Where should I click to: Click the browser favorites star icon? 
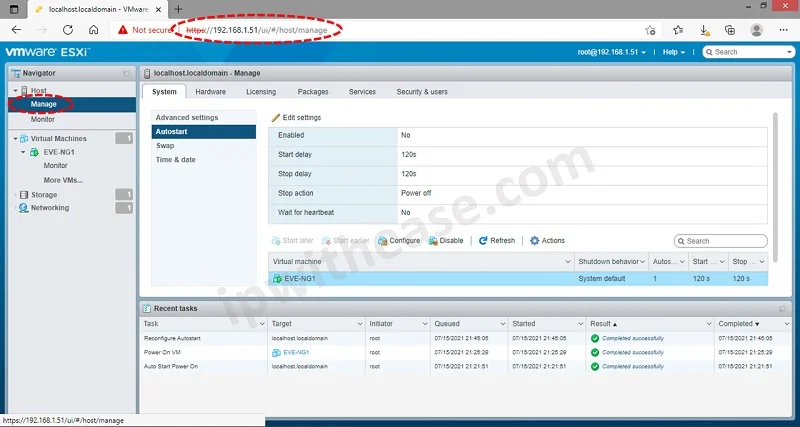678,30
